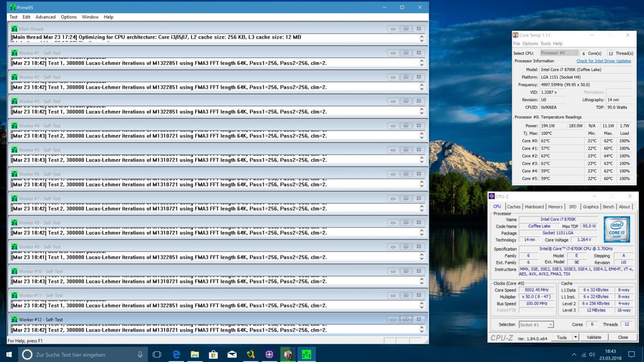Minimize the Worker #9 child window
Viewport: 644px width, 362px height.
click(393, 247)
